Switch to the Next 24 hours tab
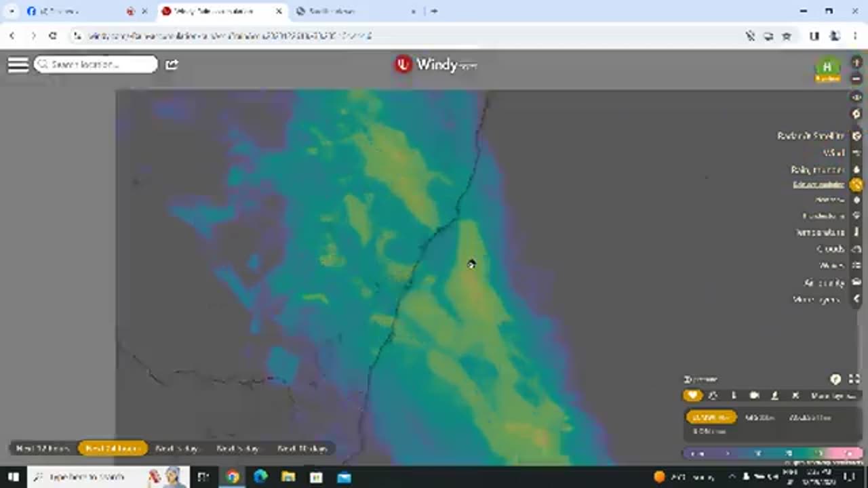 coord(113,448)
